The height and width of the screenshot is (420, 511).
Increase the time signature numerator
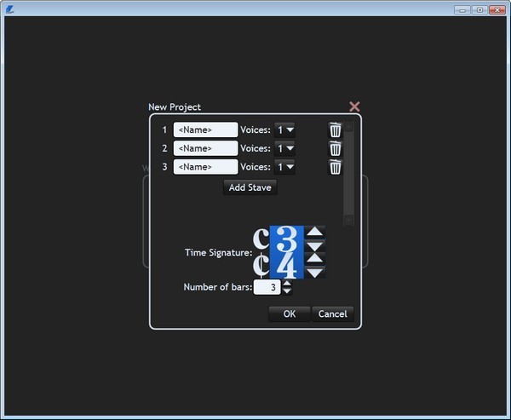coord(315,231)
